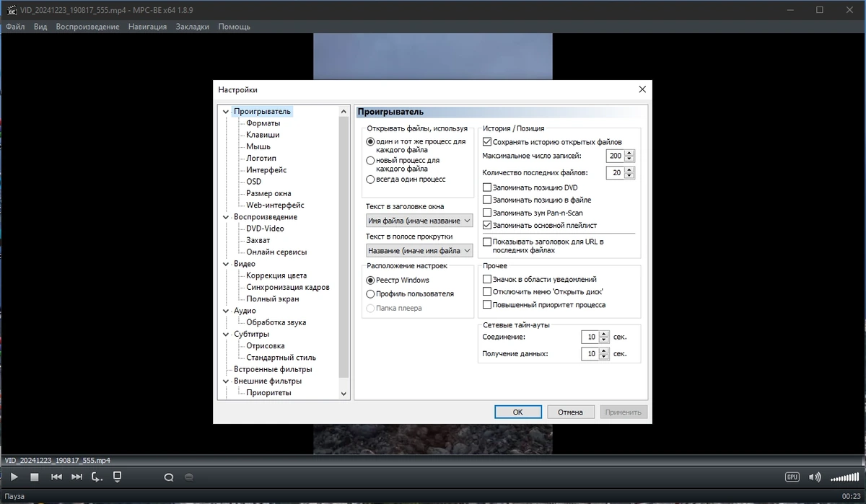Image resolution: width=866 pixels, height=504 pixels.
Task: Click the frame step icon
Action: click(97, 477)
